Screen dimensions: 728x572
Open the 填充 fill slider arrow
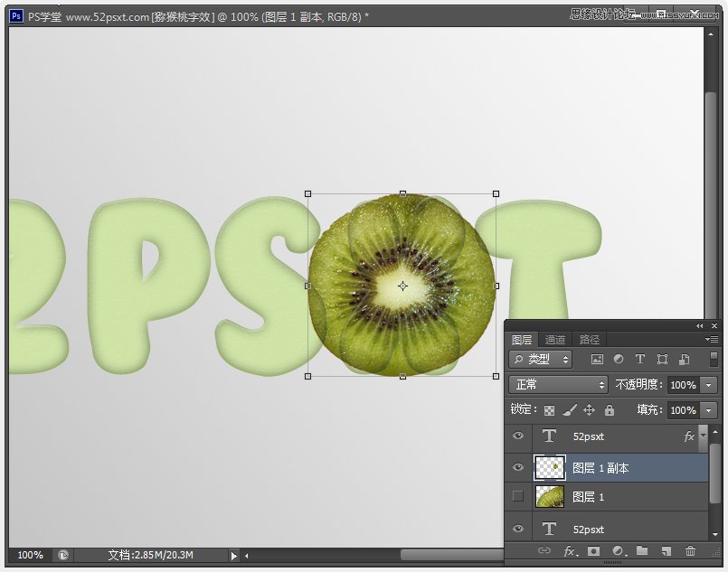708,410
